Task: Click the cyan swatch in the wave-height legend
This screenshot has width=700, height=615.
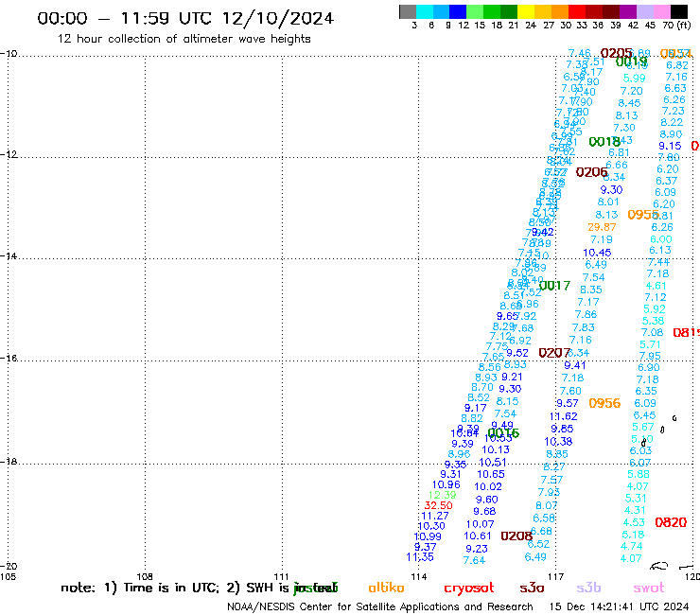Action: (425, 11)
